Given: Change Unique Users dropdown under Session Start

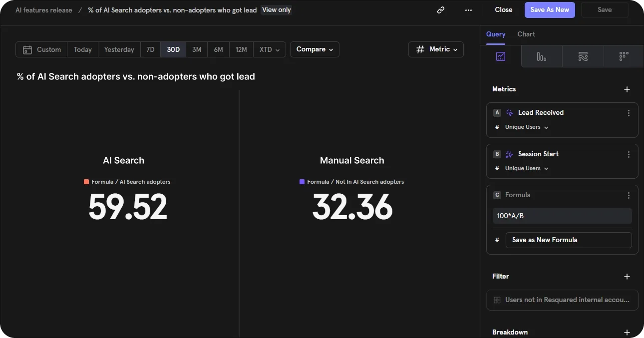Looking at the screenshot, I should [526, 169].
